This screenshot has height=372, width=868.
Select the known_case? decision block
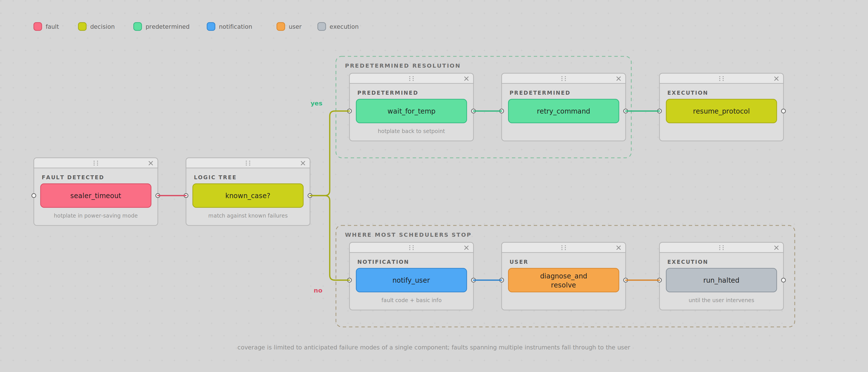[x=248, y=195]
